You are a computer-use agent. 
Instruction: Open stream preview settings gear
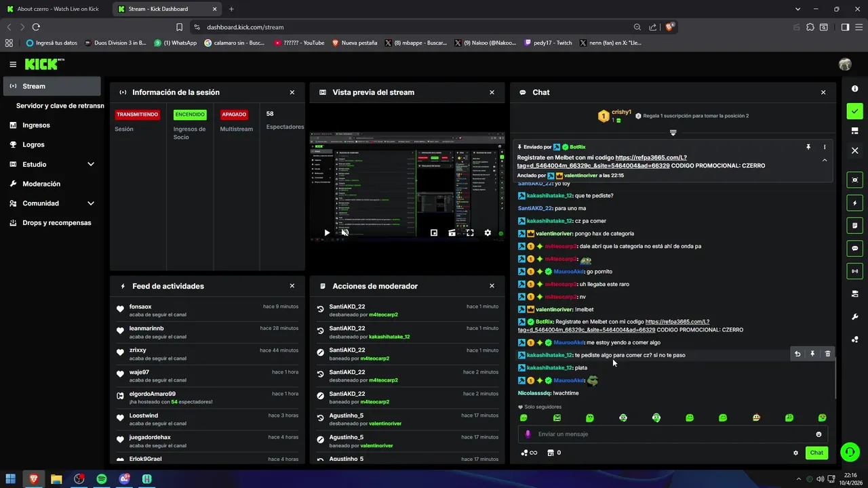pyautogui.click(x=487, y=232)
